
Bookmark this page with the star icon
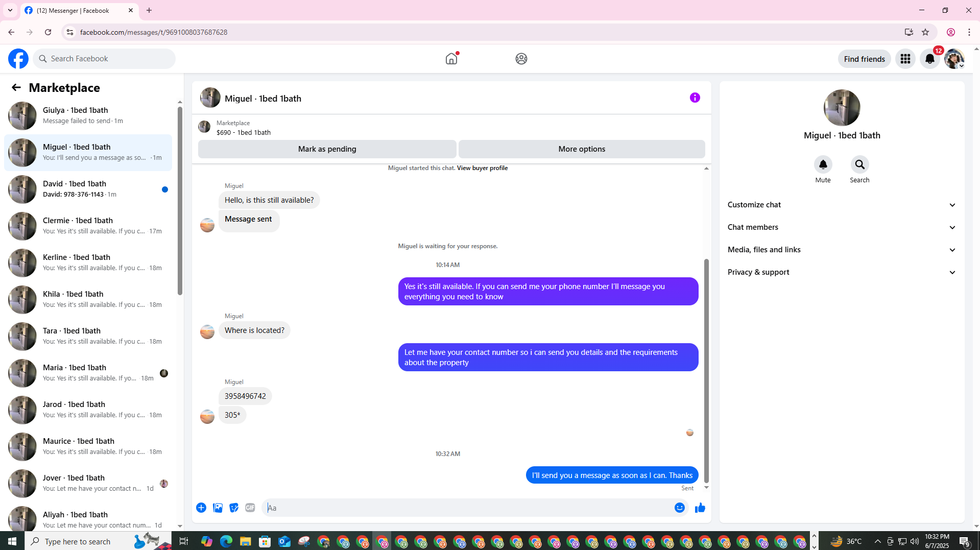pyautogui.click(x=925, y=32)
